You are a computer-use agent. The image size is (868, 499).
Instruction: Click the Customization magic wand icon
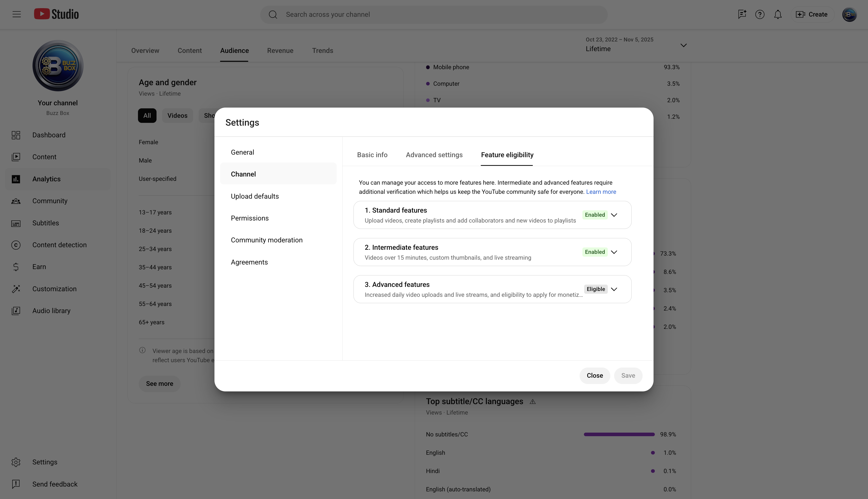pyautogui.click(x=16, y=289)
